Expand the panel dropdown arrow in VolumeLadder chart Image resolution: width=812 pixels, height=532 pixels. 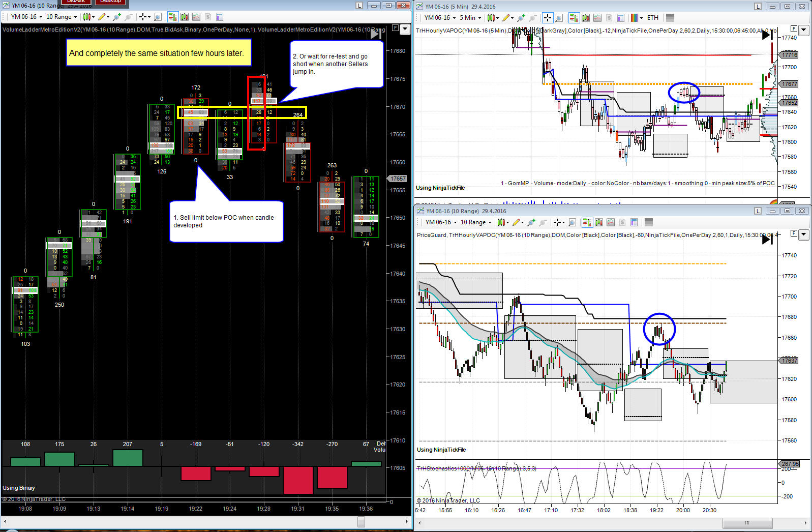[405, 29]
